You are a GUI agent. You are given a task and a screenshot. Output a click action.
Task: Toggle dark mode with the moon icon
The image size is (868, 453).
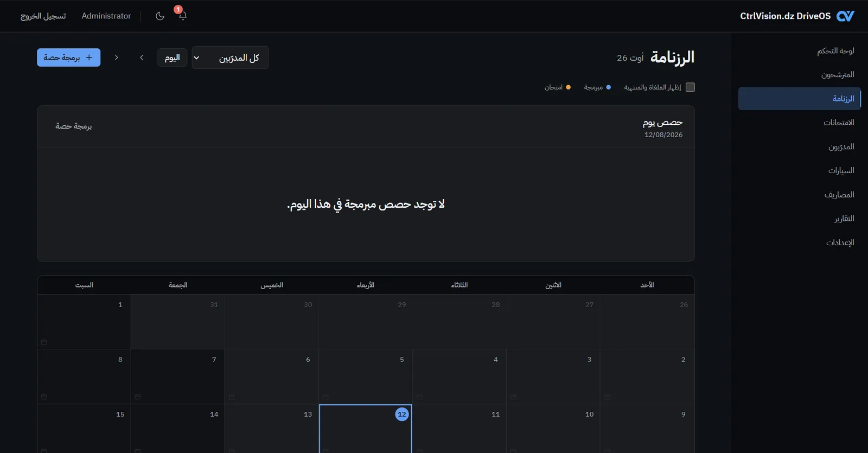click(x=160, y=16)
